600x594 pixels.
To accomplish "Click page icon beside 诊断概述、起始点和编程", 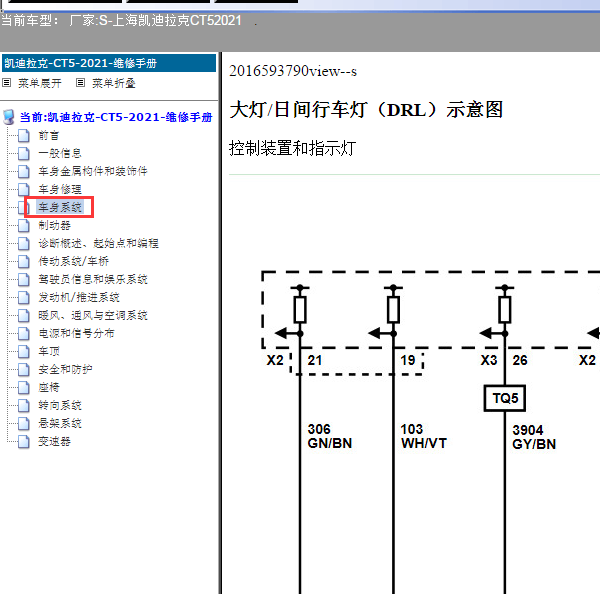I will tap(24, 243).
